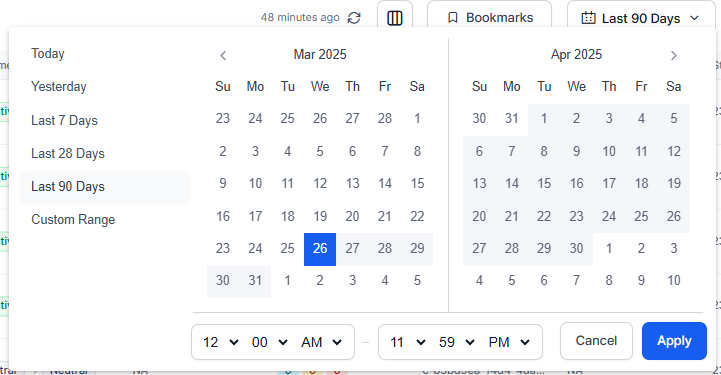Select Yesterday from the preset list
Image resolution: width=721 pixels, height=375 pixels.
[59, 87]
